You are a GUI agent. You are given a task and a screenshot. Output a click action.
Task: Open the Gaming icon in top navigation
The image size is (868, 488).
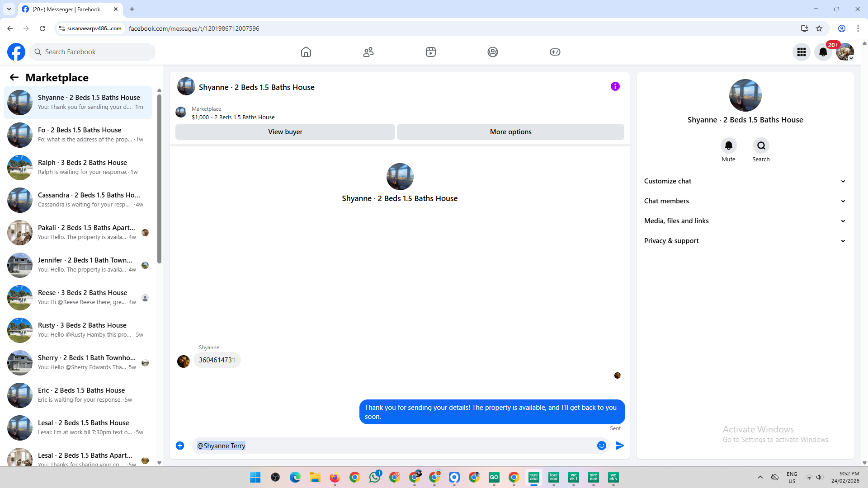pos(555,52)
